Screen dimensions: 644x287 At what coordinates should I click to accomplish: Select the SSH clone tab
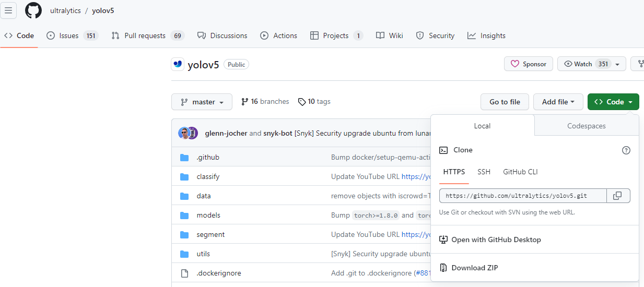(484, 172)
